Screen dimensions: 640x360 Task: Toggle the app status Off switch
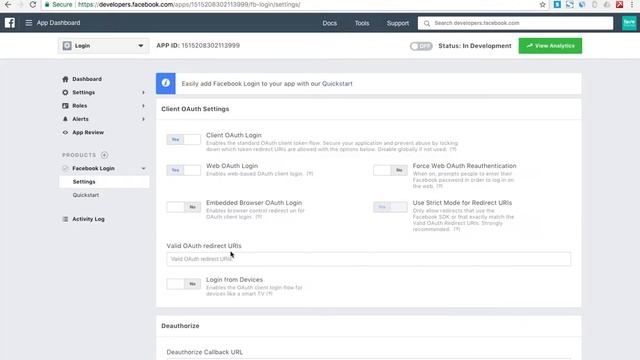coord(421,46)
